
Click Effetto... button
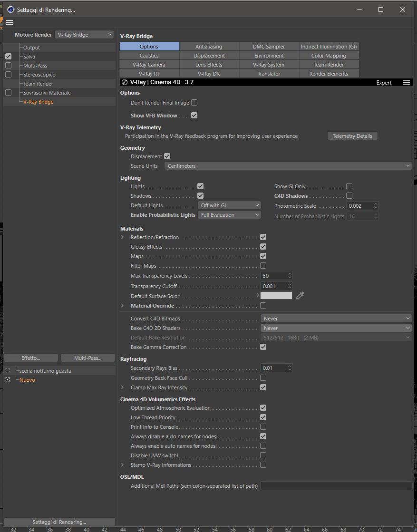(x=31, y=358)
